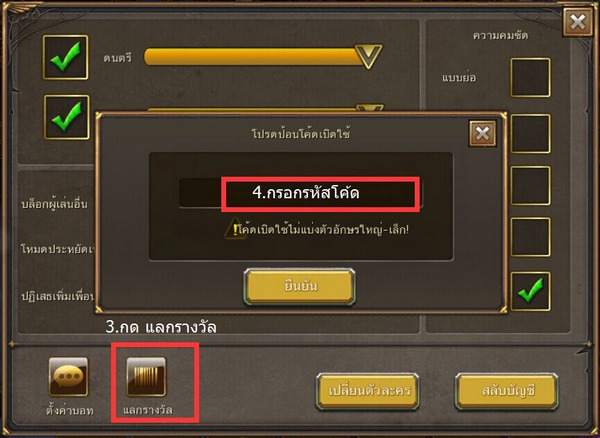Uncheck the bottom checked graphics quality box

(x=530, y=291)
